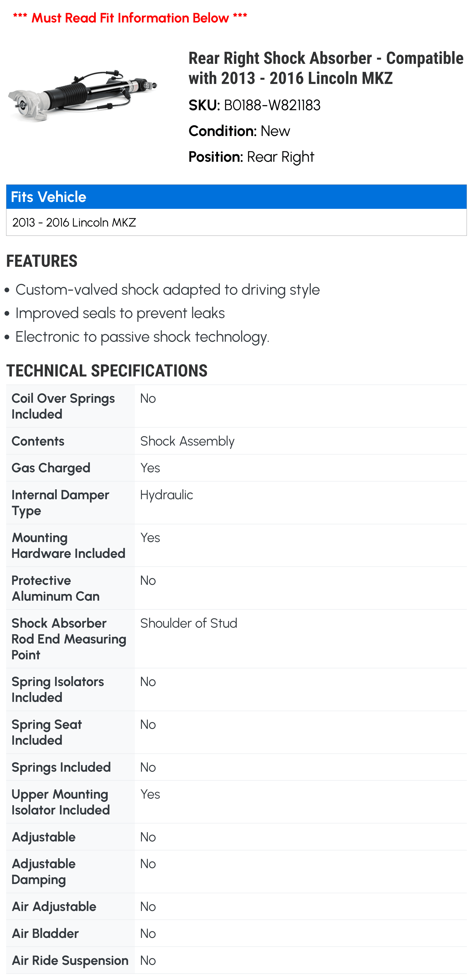The height and width of the screenshot is (980, 473).
Task: Click the Upper Mounting Isolator Included label
Action: click(x=61, y=802)
